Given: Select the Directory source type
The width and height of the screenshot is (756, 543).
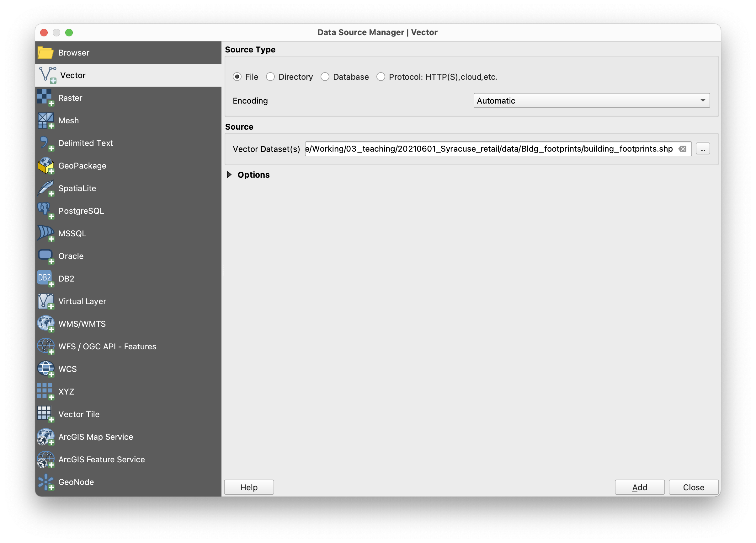Looking at the screenshot, I should [270, 77].
